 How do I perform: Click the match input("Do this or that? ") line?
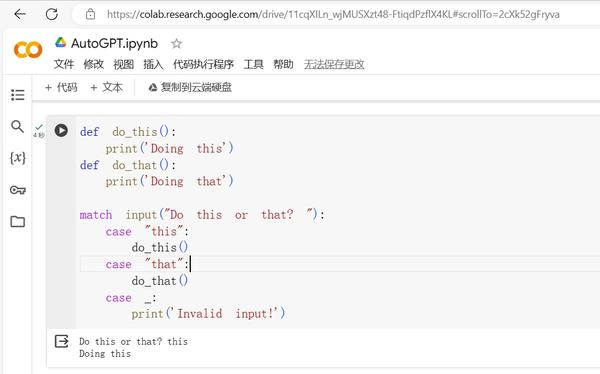point(202,215)
